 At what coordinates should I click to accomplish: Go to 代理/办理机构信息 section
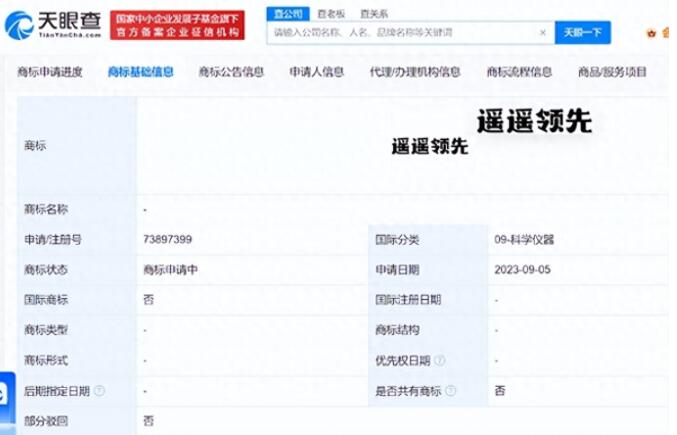click(415, 72)
